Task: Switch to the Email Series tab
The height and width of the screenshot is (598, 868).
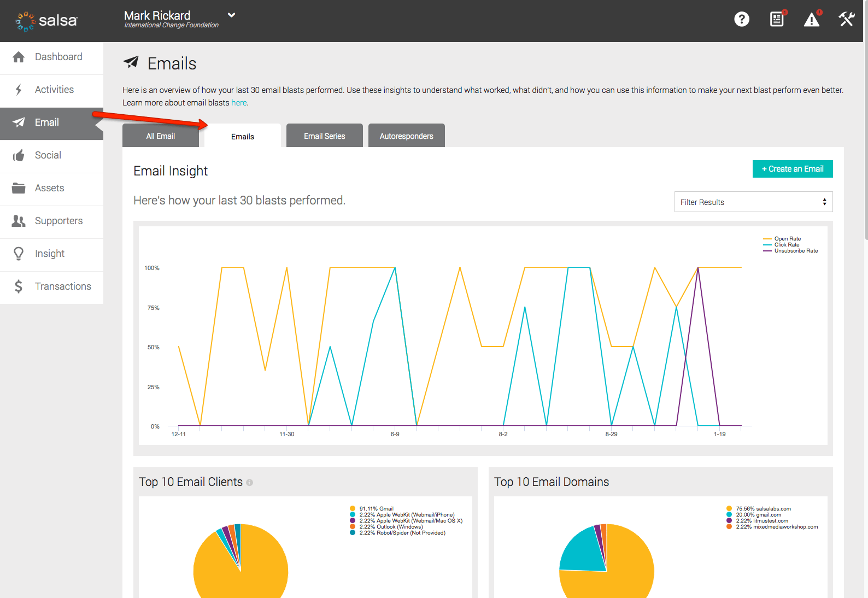Action: [x=325, y=136]
